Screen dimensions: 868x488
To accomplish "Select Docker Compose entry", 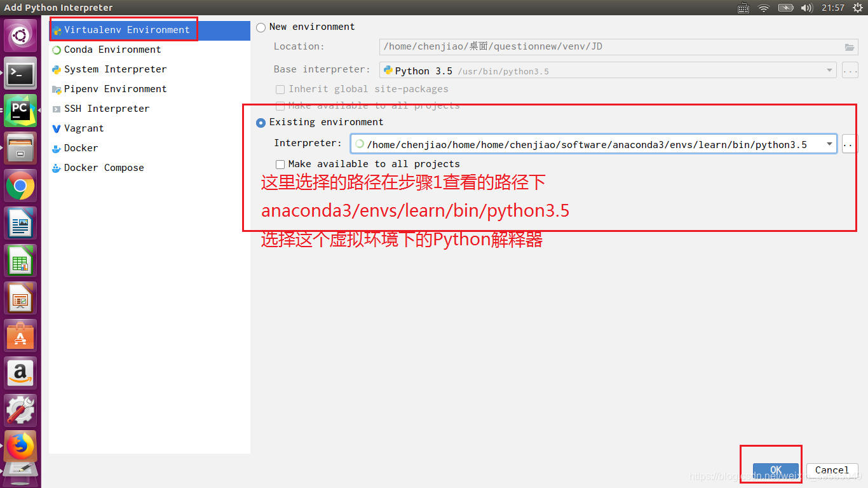I will [150, 168].
